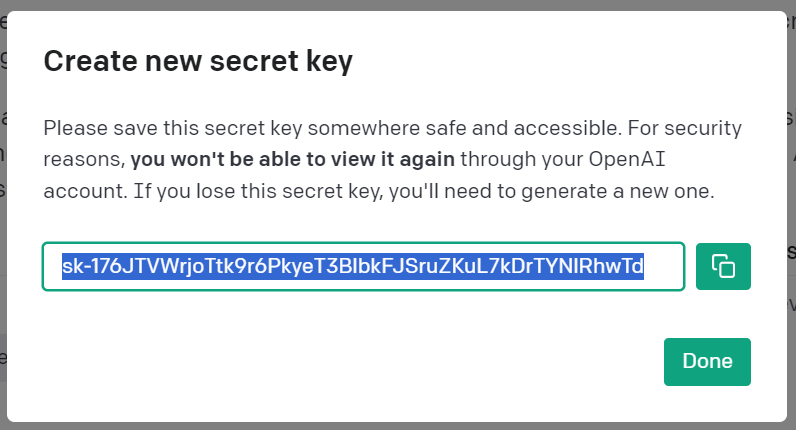Click the middle of the selected key string
This screenshot has height=430, width=796.
352,266
